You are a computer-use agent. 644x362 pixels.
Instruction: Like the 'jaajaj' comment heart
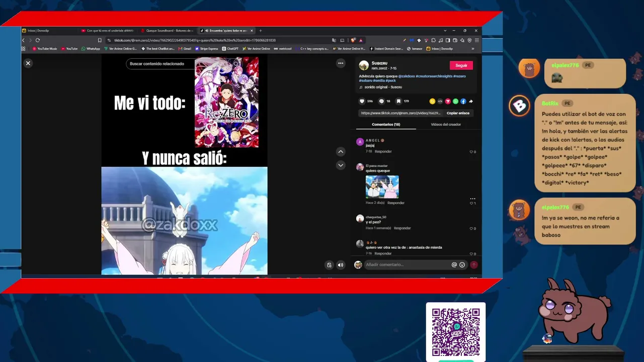(471, 152)
